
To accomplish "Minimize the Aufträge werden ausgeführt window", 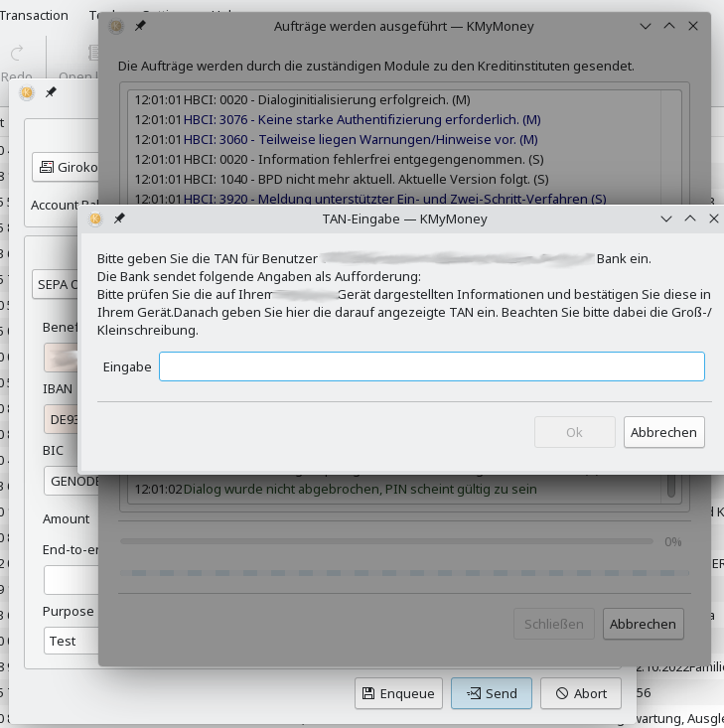I will [646, 26].
